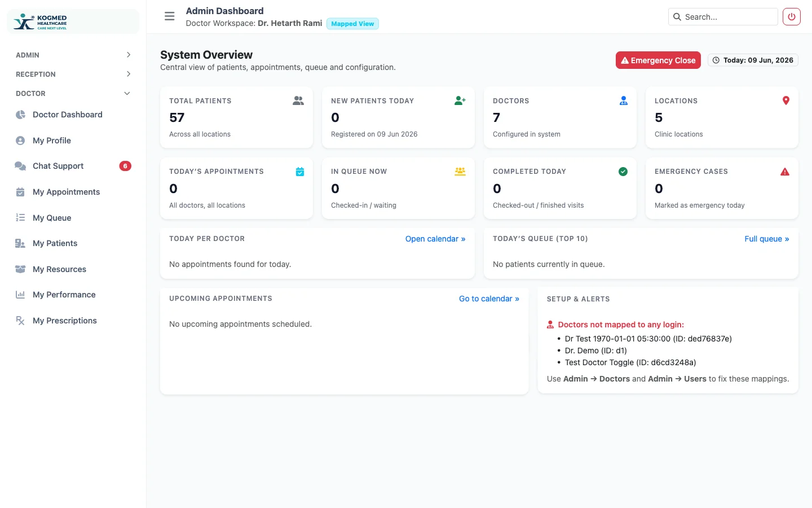Click the My Performance bar chart icon

tap(20, 295)
